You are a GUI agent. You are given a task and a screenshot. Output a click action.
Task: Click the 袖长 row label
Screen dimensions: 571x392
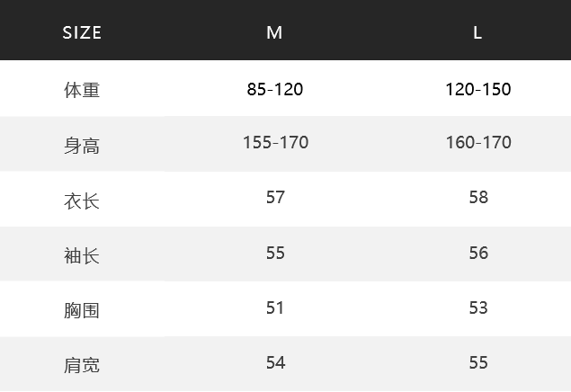tap(82, 255)
